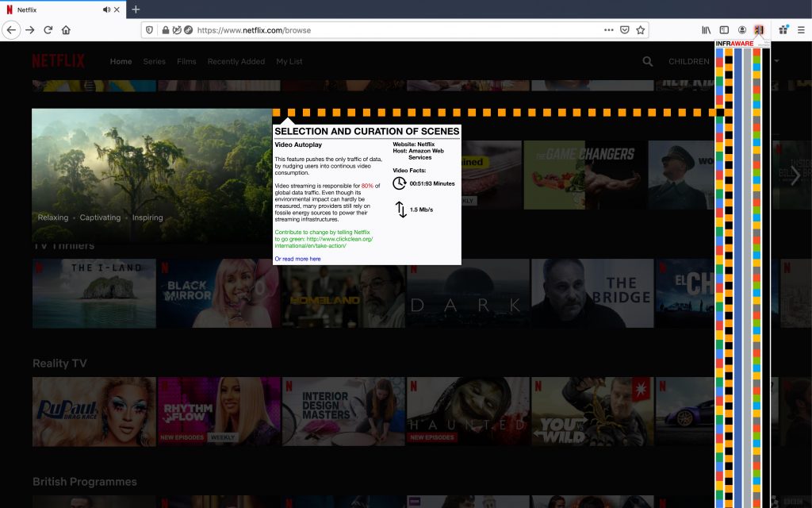Click the 'Video Autoplay' popup subheading
The image size is (812, 508).
(x=298, y=144)
